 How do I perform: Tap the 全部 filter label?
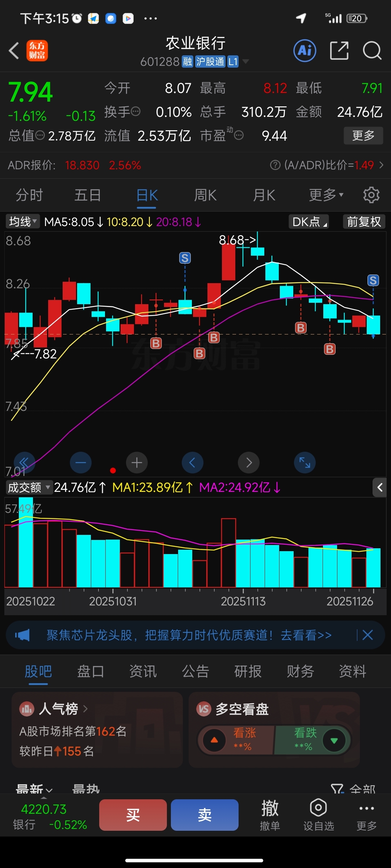tap(362, 789)
